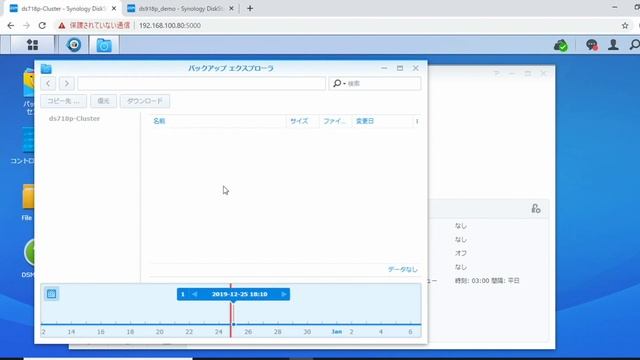Bookmark this page with the star
This screenshot has width=640, height=360.
click(x=625, y=25)
